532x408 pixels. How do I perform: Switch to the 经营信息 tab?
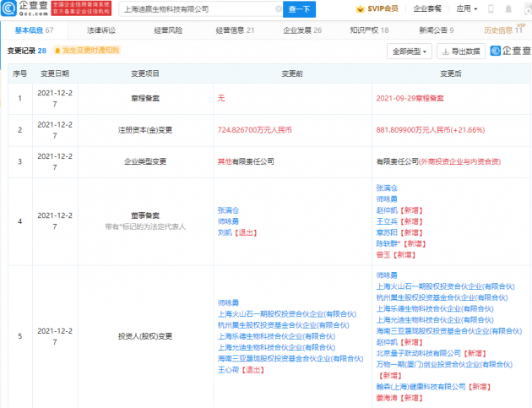pyautogui.click(x=235, y=30)
